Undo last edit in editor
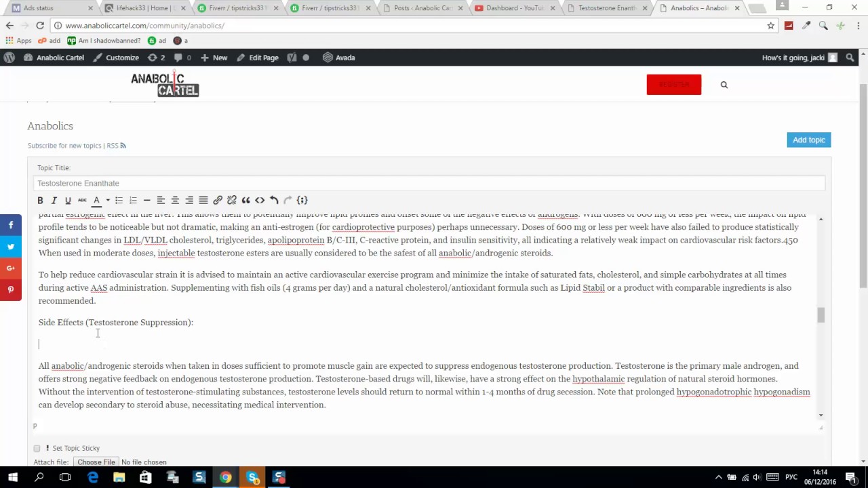 click(274, 200)
